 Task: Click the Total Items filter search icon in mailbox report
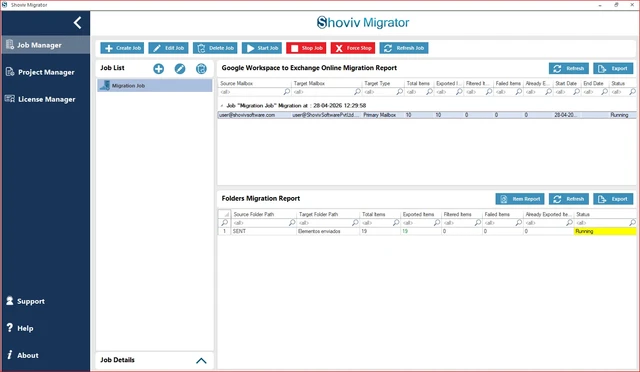tap(429, 92)
